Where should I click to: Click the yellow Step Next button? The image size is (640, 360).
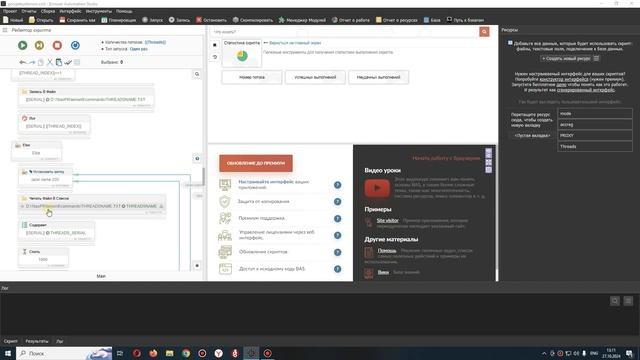click(x=40, y=45)
